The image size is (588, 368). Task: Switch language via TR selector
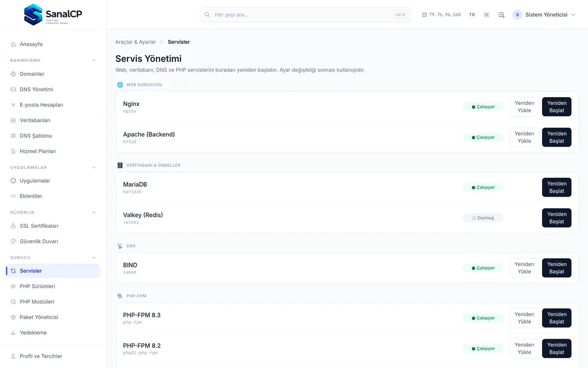coord(472,15)
